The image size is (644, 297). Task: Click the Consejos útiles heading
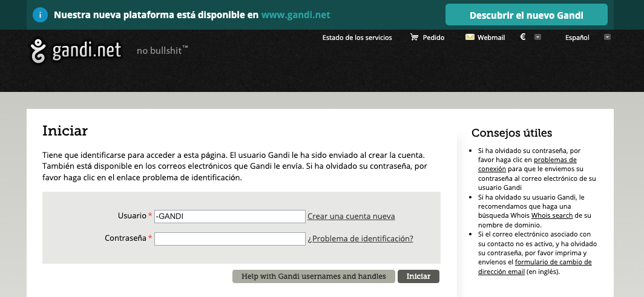click(x=512, y=133)
